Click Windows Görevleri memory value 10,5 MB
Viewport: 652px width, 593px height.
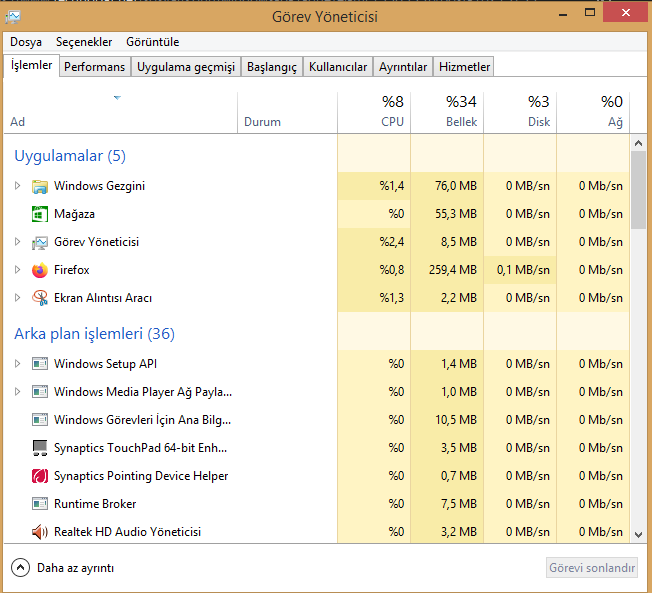(456, 420)
